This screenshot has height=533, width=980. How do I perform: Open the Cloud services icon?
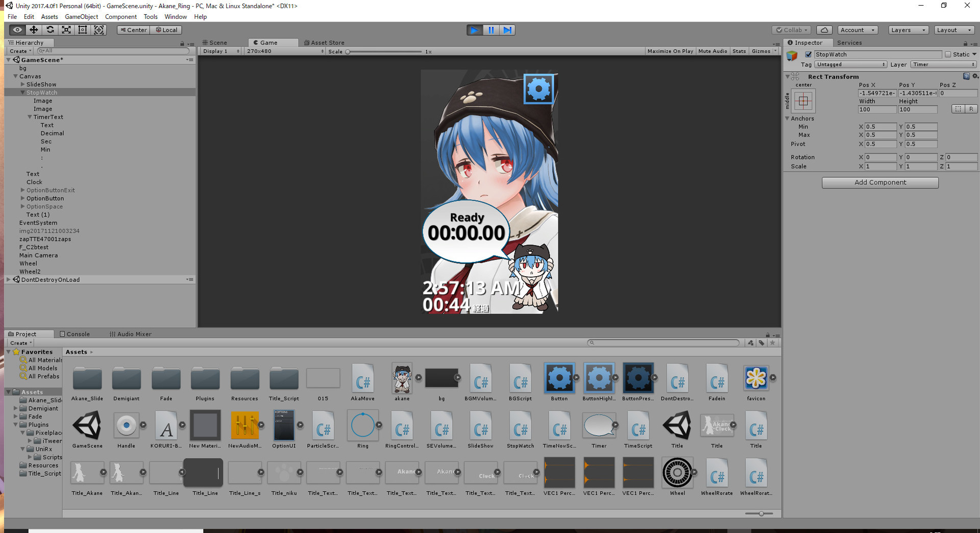[x=824, y=30]
